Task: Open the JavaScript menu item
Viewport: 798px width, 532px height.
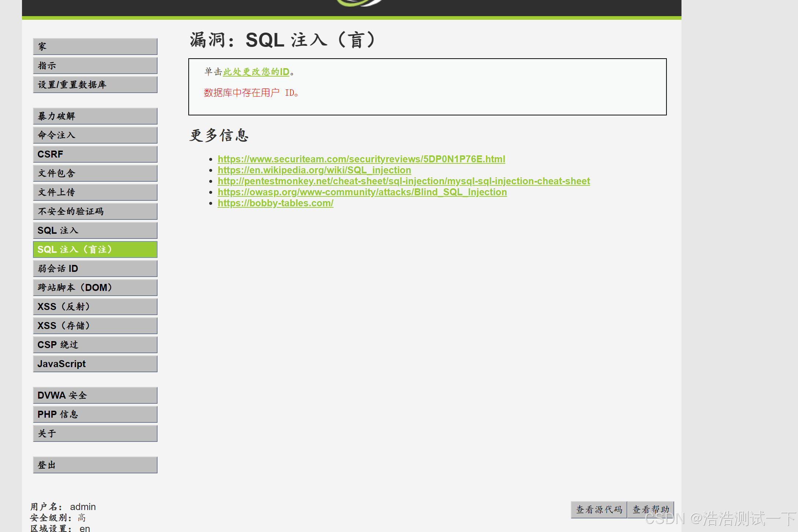Action: (95, 364)
